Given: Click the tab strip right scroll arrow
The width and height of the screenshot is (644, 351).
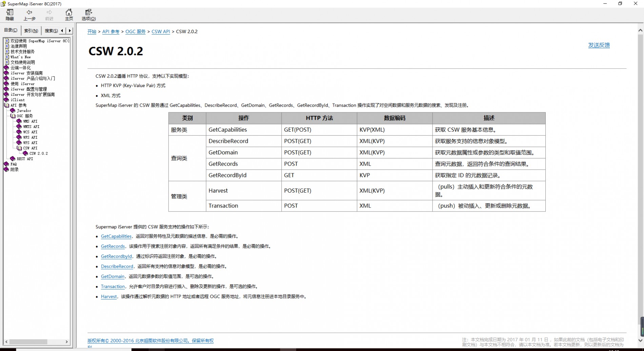Looking at the screenshot, I should coord(70,30).
